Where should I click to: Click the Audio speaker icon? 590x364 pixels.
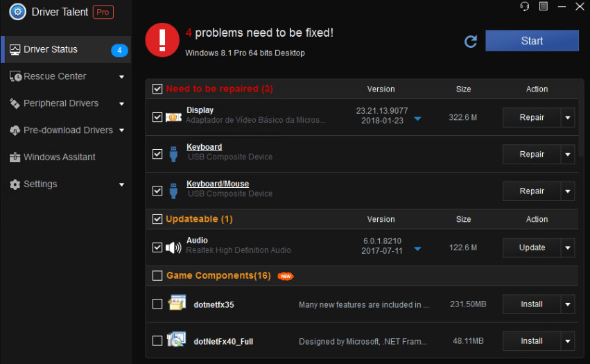173,248
